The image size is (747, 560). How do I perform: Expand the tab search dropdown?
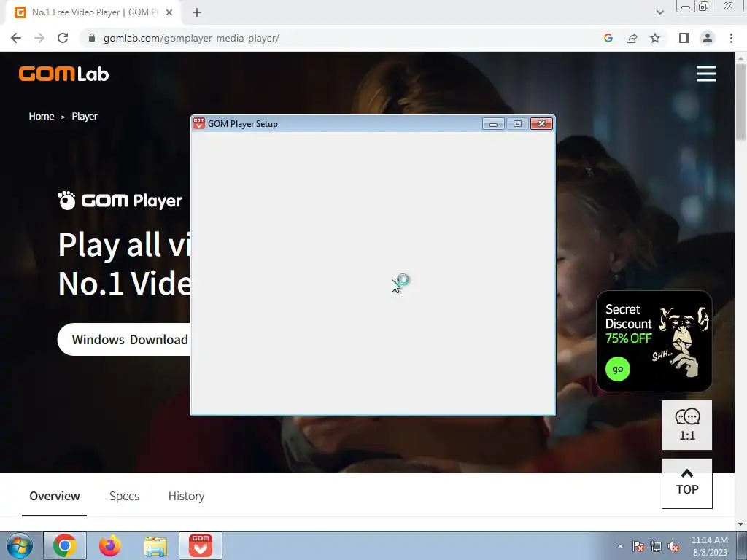(x=659, y=12)
